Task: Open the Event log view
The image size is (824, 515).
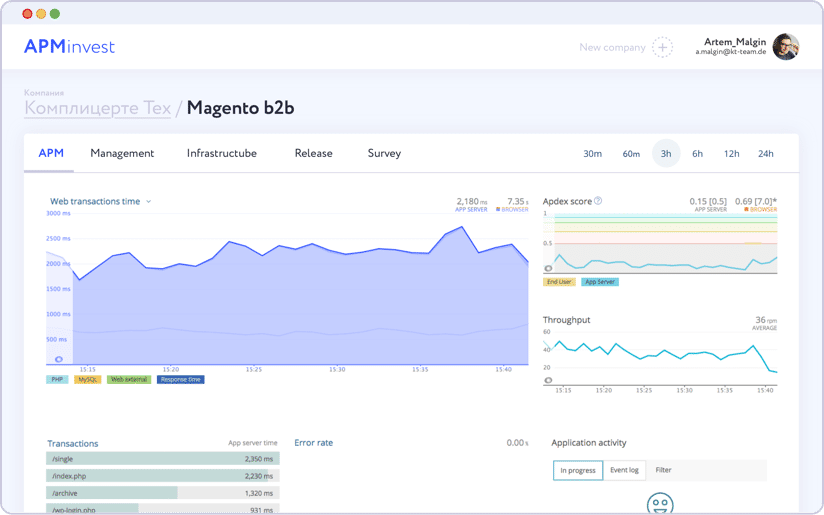Action: coord(624,470)
